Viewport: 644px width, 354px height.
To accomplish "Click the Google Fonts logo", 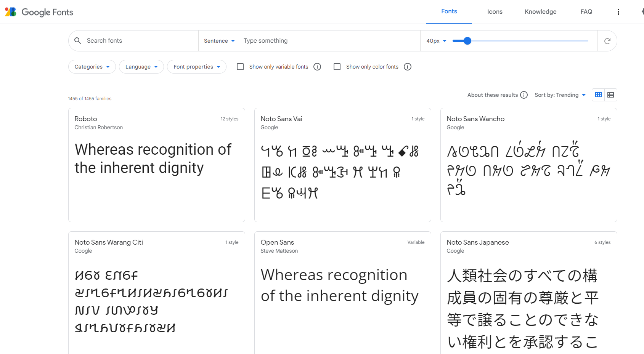I will (39, 12).
